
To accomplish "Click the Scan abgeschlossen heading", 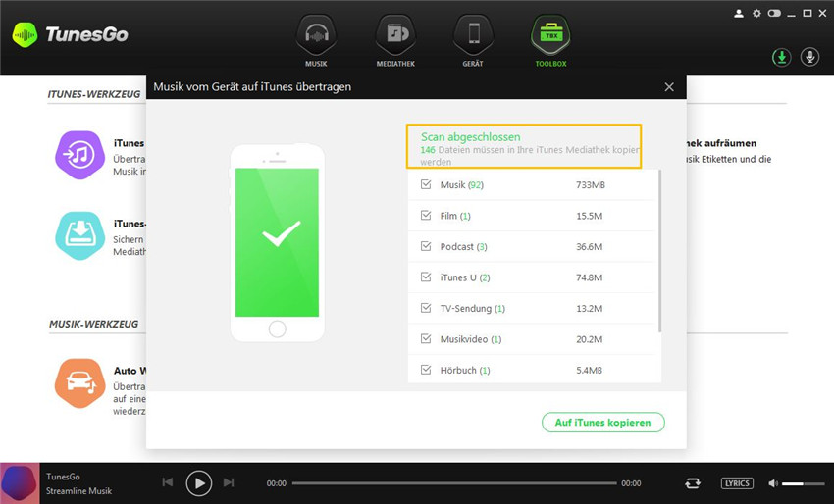I will click(x=471, y=136).
